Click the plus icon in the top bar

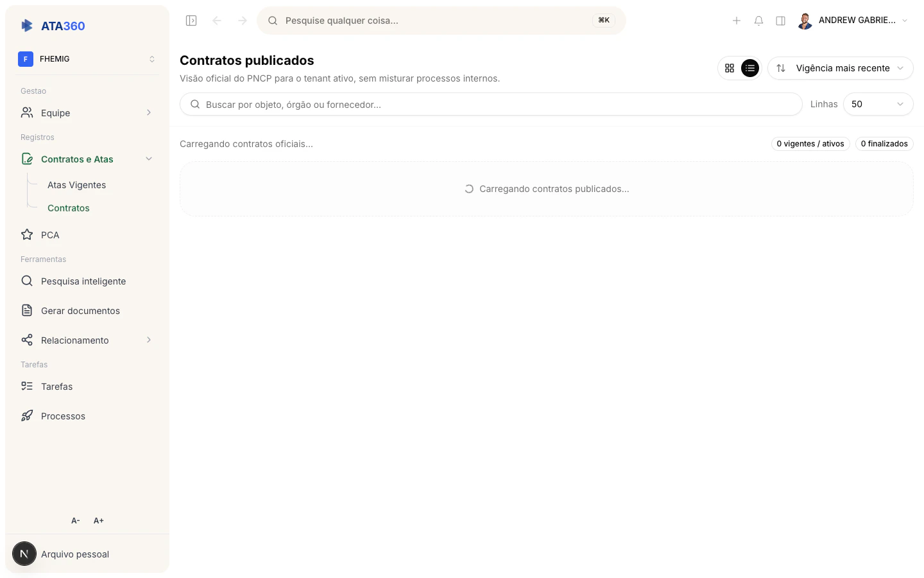737,20
